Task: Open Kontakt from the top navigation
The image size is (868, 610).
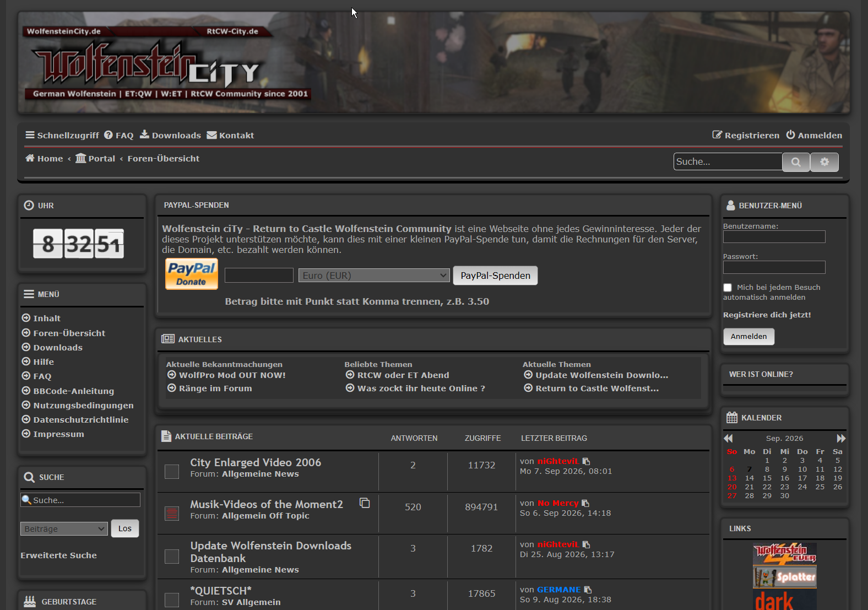Action: [x=230, y=135]
